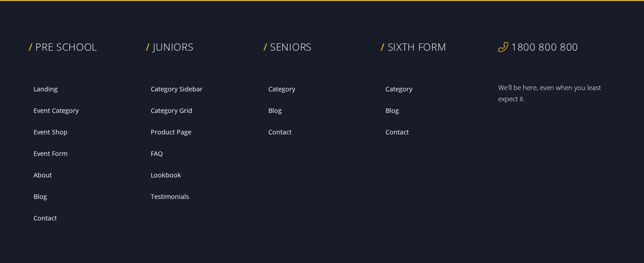Open Blog under Seniors column
The image size is (644, 263).
click(x=275, y=111)
